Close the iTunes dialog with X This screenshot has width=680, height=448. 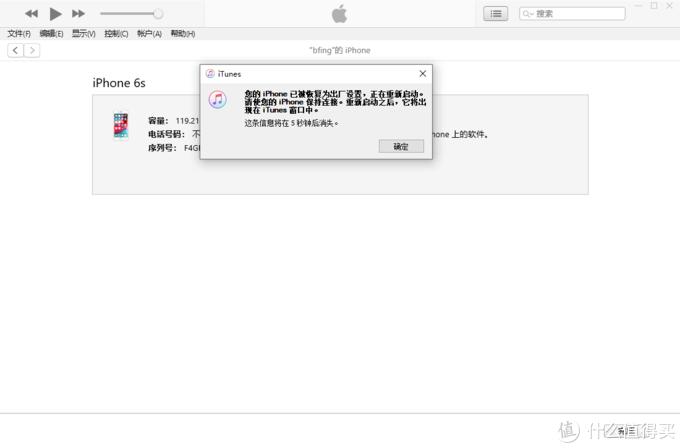[x=423, y=74]
